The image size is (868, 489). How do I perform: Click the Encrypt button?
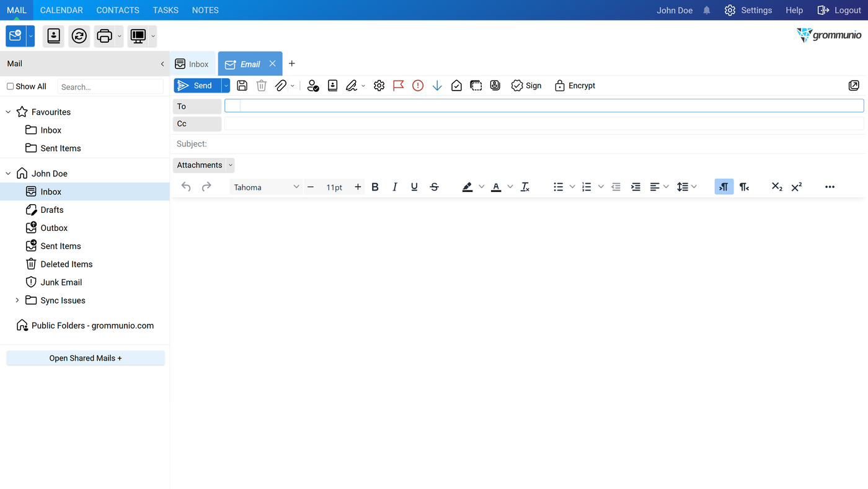click(575, 86)
